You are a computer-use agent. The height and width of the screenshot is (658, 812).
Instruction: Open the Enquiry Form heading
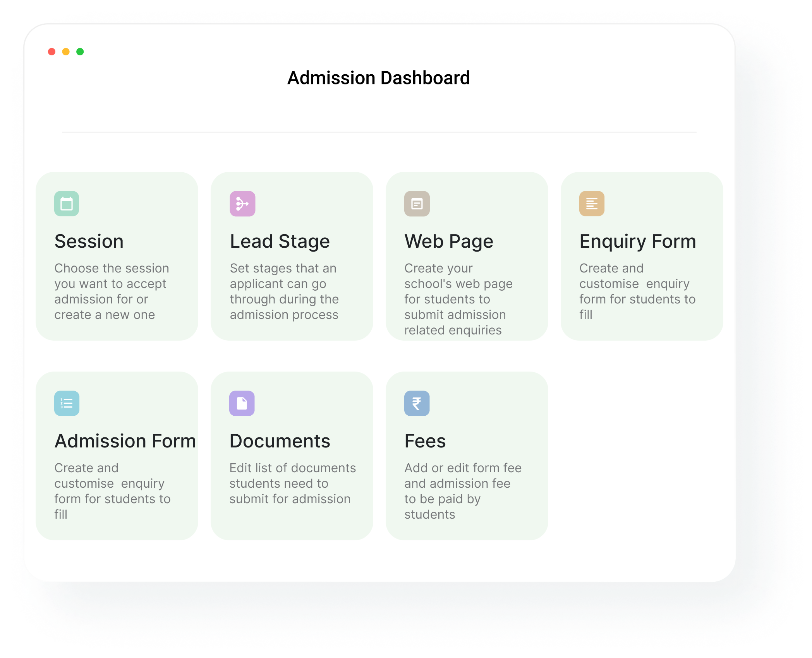pyautogui.click(x=637, y=242)
